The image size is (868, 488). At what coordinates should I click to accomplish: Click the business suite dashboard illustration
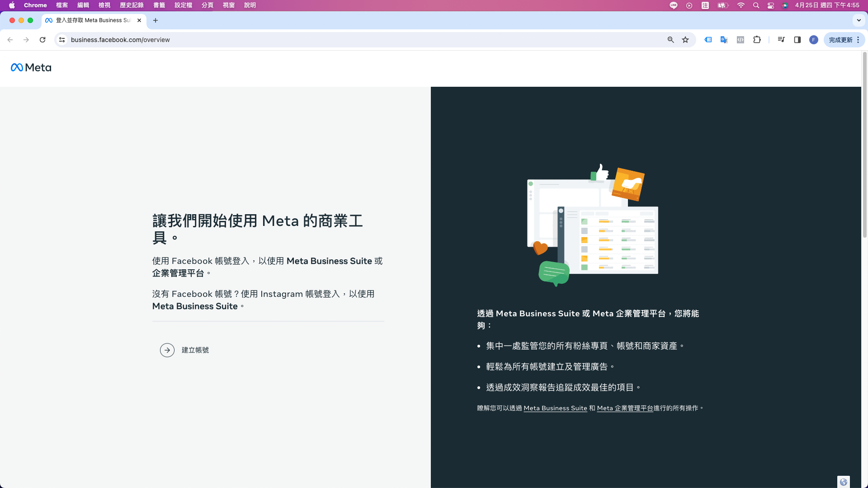592,225
